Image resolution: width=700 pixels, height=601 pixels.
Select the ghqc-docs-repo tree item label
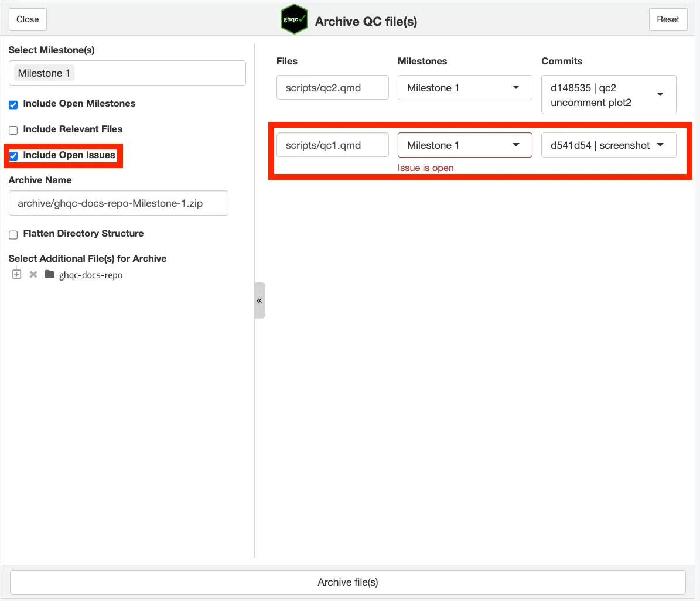(91, 275)
